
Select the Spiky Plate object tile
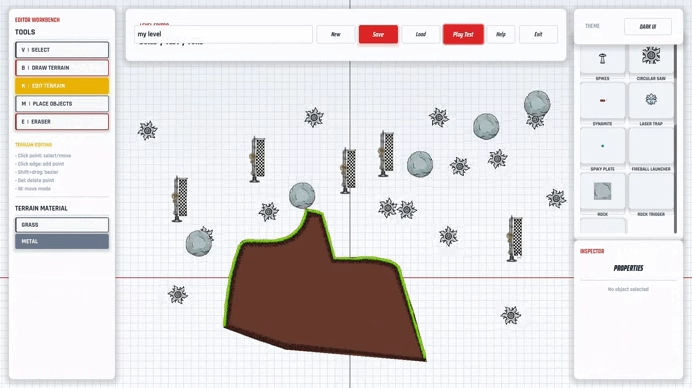click(x=602, y=146)
